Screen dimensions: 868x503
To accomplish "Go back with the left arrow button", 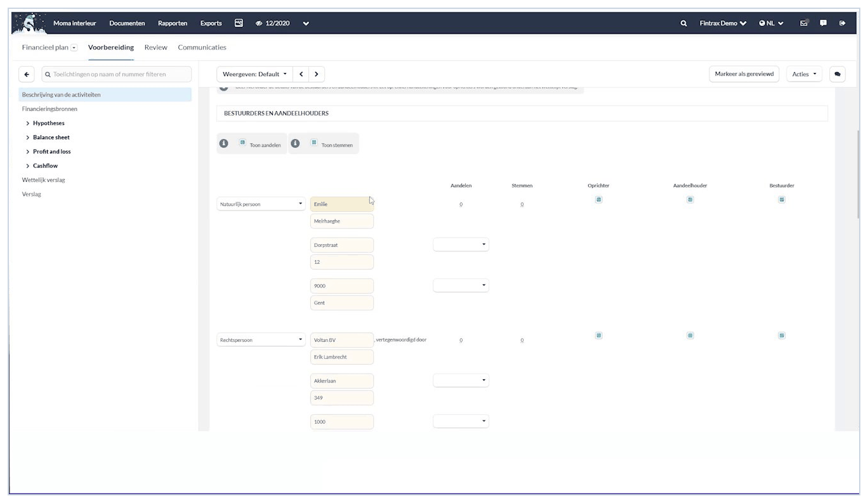I will point(26,74).
